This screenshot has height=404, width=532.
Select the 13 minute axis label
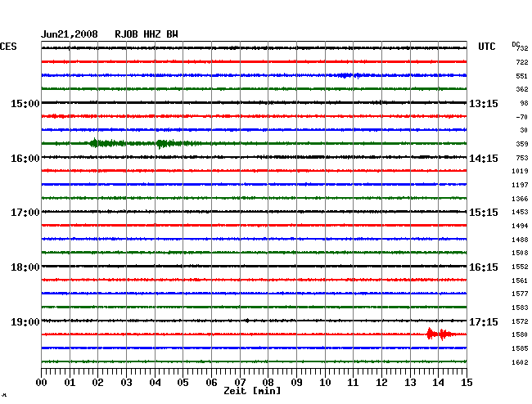coord(410,382)
